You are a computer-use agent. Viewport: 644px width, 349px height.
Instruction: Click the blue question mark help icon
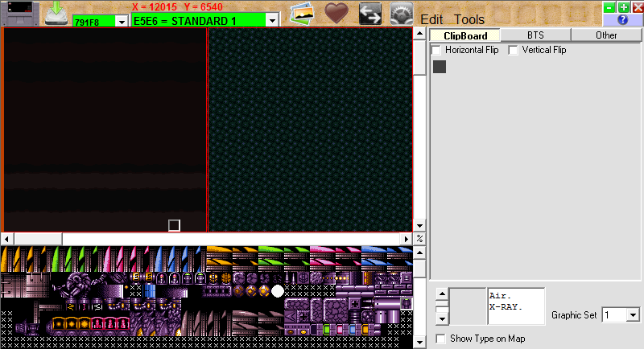(x=622, y=19)
